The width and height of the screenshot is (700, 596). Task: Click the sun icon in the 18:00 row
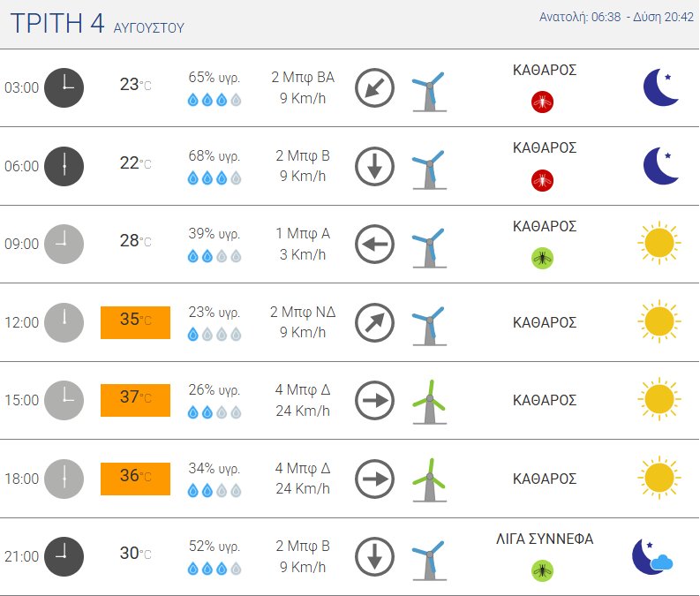click(659, 478)
